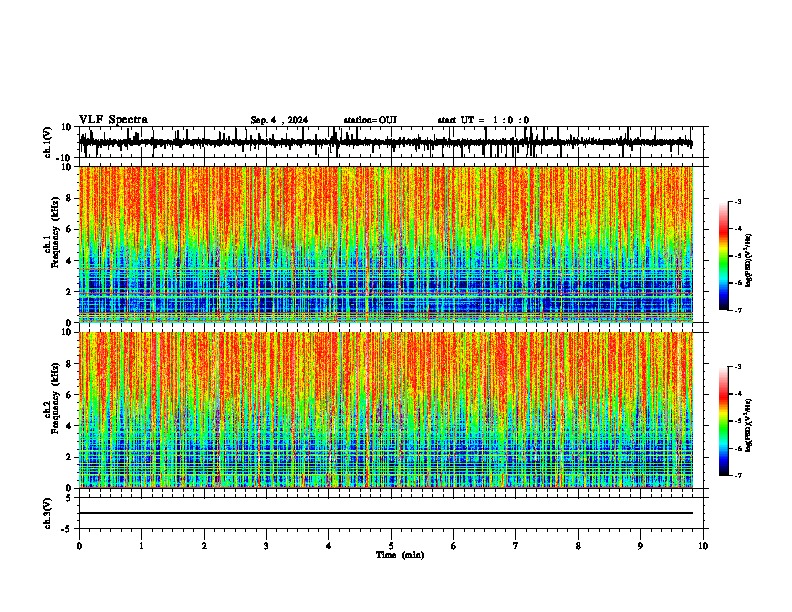Screen dimensions: 792x612
Task: Click the ch.1 voltage waveform trace
Action: point(386,143)
